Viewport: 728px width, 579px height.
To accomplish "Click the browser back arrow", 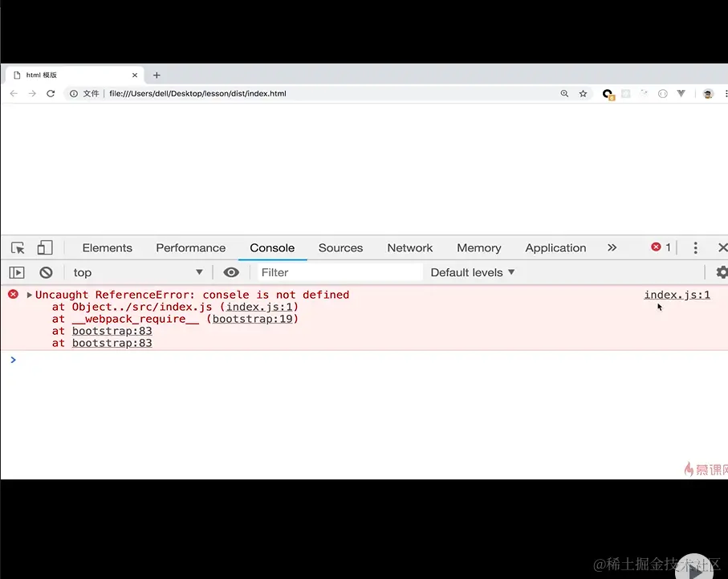I will pos(14,93).
